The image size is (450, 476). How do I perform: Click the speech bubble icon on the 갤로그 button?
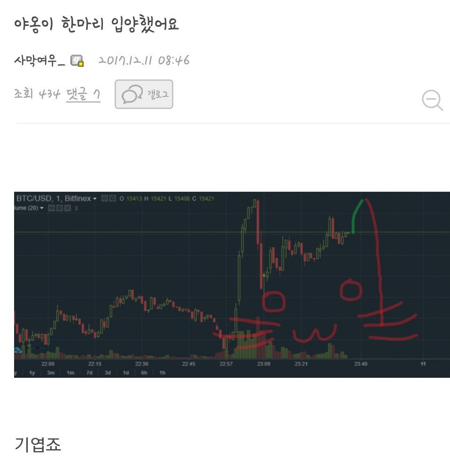[132, 94]
